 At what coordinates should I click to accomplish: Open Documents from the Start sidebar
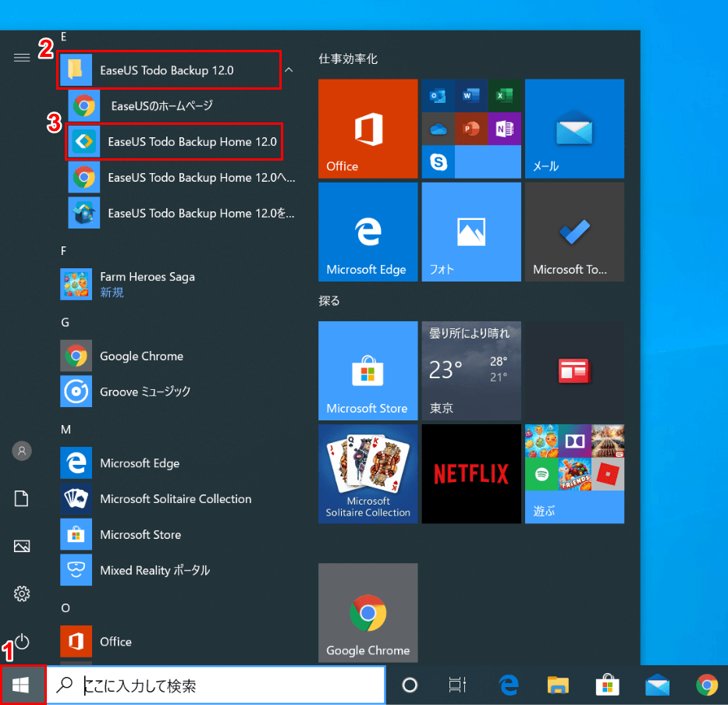(x=22, y=498)
